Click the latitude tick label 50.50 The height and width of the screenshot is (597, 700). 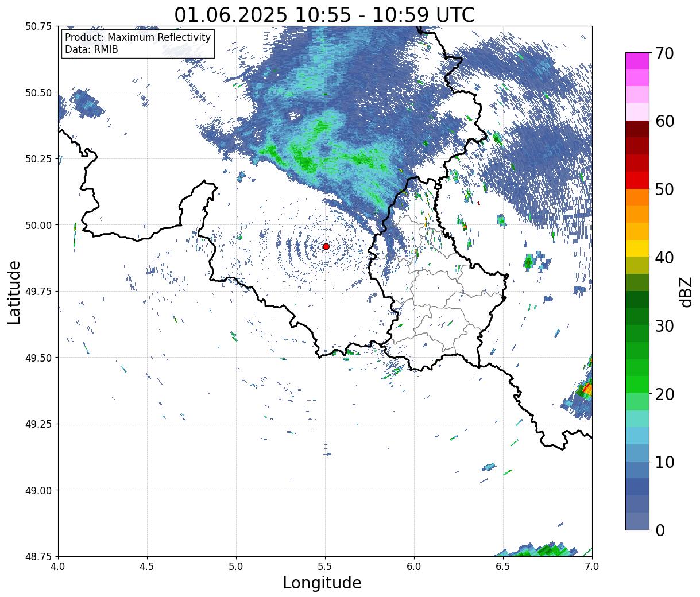tap(38, 92)
